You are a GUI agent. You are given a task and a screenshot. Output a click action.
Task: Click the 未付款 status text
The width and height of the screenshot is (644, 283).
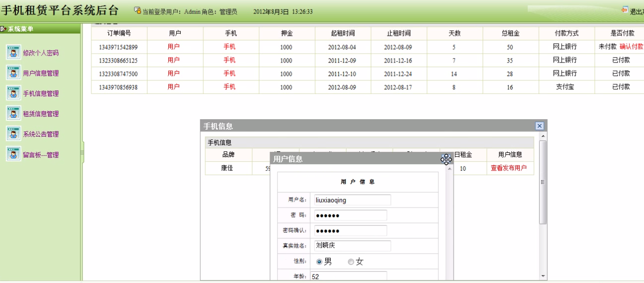click(x=608, y=47)
